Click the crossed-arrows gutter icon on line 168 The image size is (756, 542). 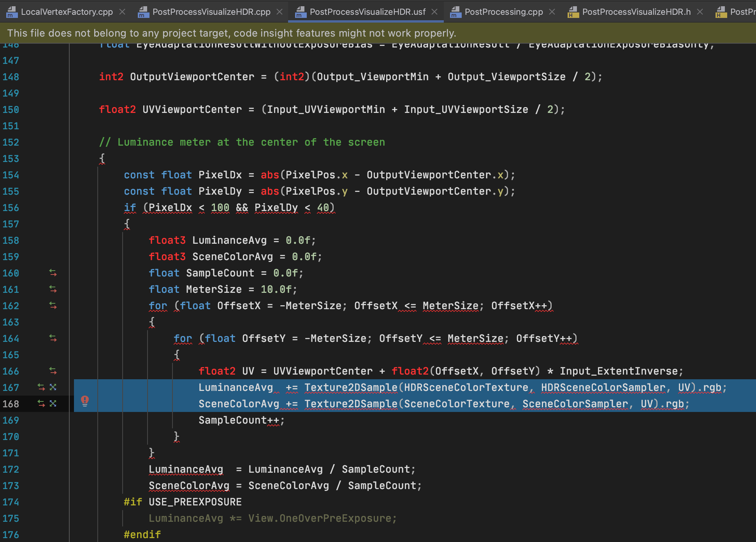pyautogui.click(x=53, y=404)
